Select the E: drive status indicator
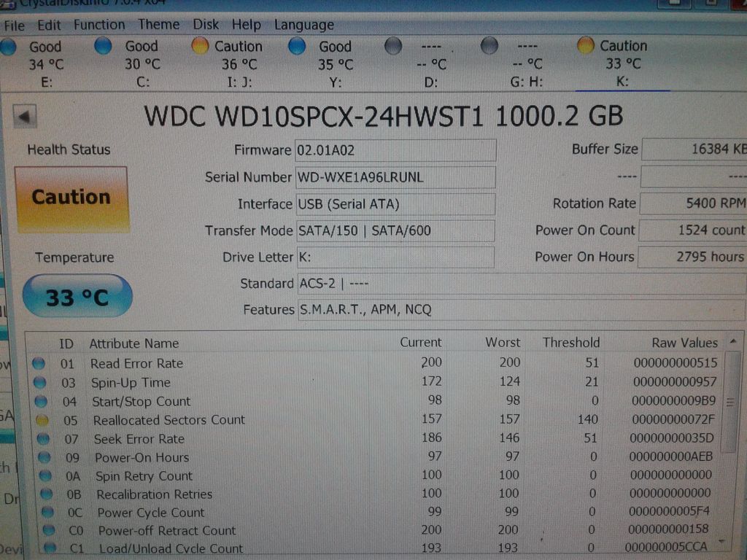 click(x=8, y=47)
